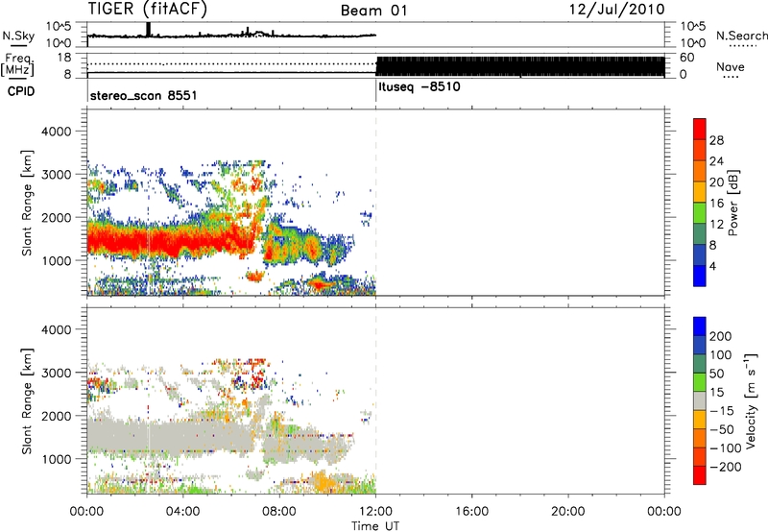Click the 04:00 time tick label
Image resolution: width=768 pixels, height=532 pixels.
(183, 512)
